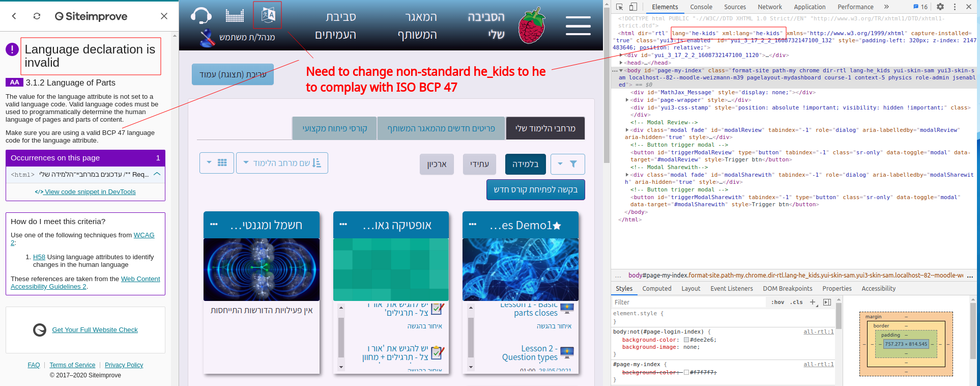Screen dimensions: 980x386
Task: Open Get Your Full Website Check
Action: point(95,330)
